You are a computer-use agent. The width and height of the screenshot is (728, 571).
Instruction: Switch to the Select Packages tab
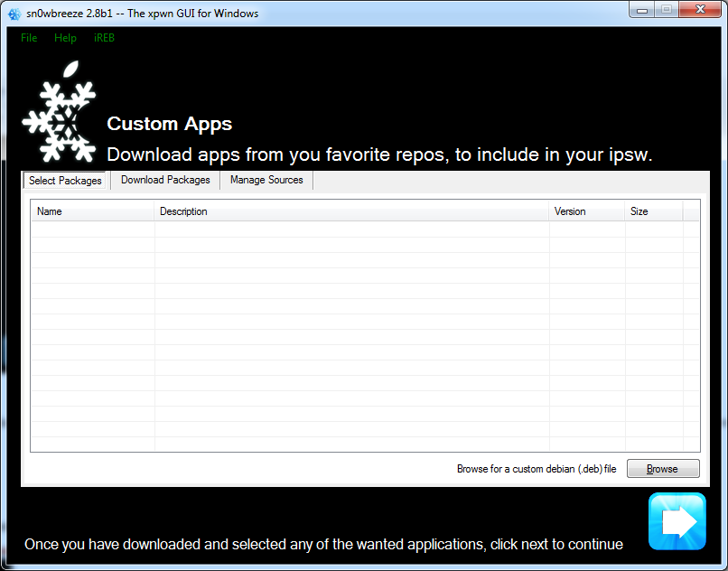65,181
